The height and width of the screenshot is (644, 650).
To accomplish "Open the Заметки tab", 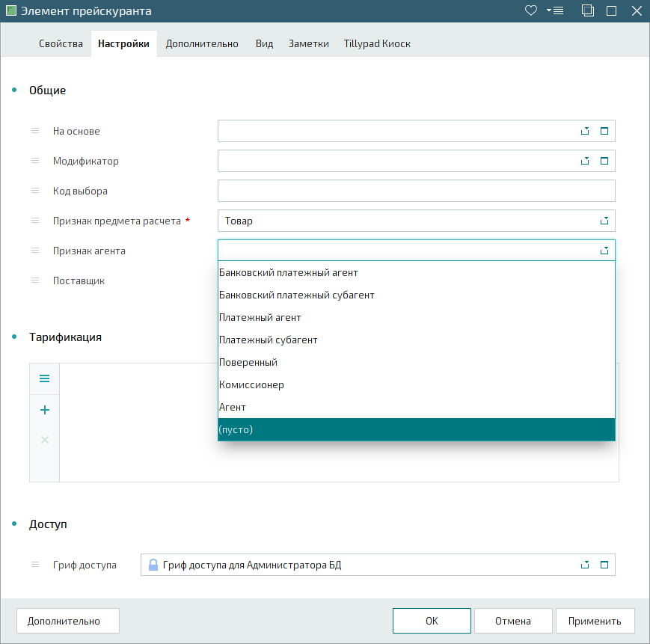I will point(308,43).
